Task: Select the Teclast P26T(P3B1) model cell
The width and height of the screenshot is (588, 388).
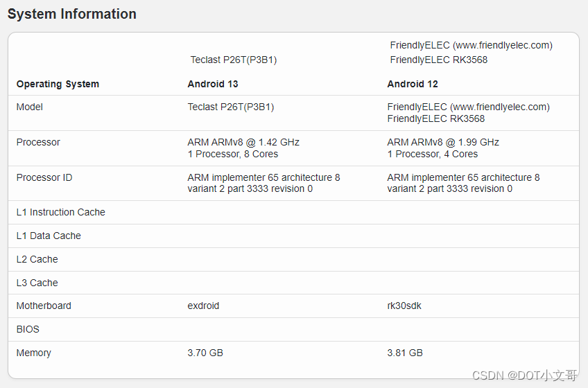Action: 231,107
